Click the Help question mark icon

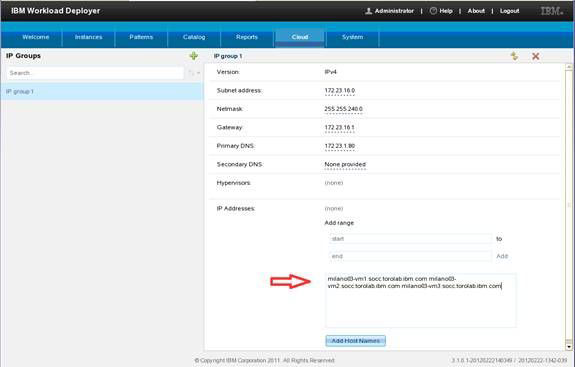coord(433,11)
